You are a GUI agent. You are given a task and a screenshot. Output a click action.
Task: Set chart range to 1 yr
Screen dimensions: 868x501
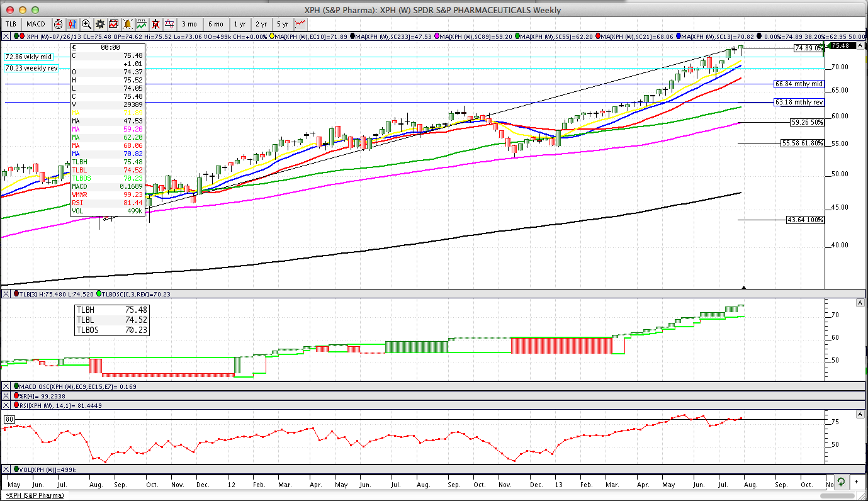[240, 24]
